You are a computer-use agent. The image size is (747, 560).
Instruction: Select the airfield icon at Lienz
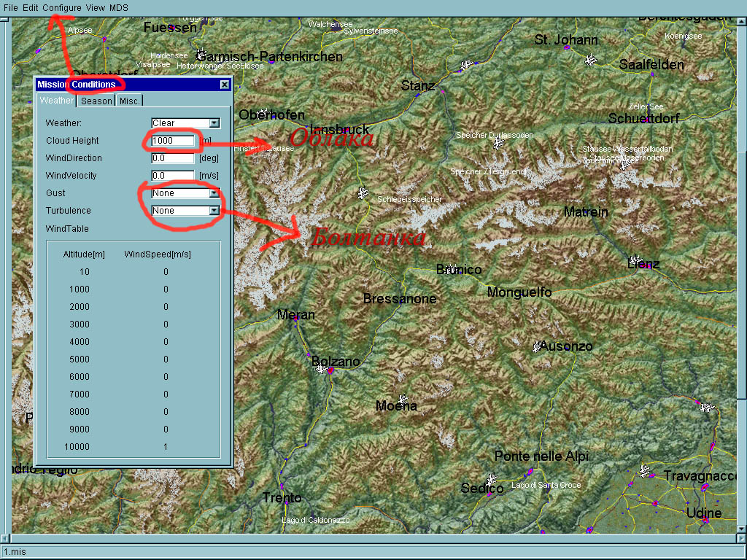pyautogui.click(x=635, y=261)
